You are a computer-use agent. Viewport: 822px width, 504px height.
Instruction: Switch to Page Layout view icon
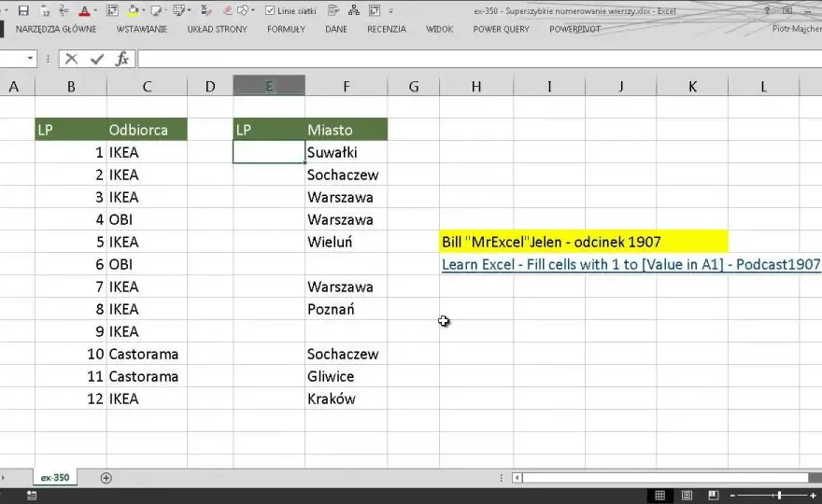687,495
